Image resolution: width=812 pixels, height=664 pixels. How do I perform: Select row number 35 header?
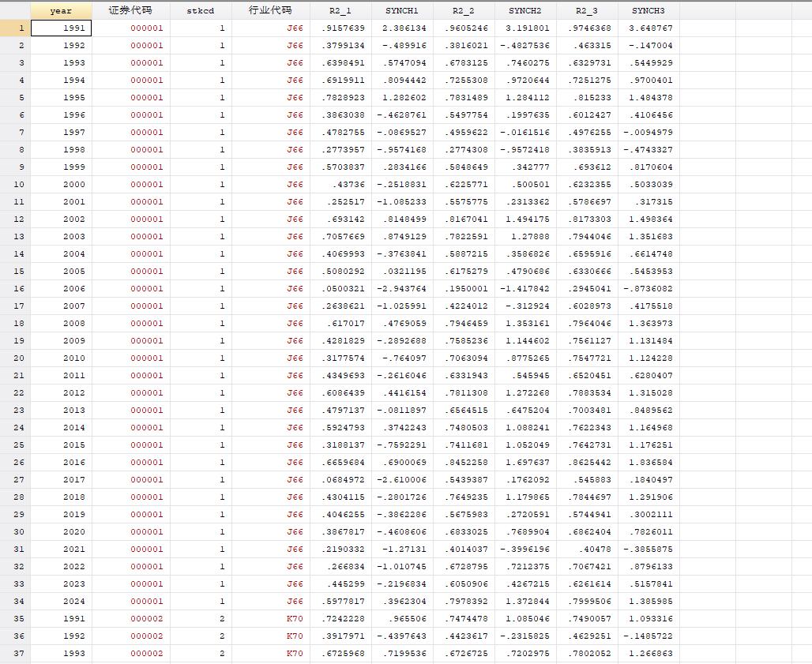click(x=15, y=619)
